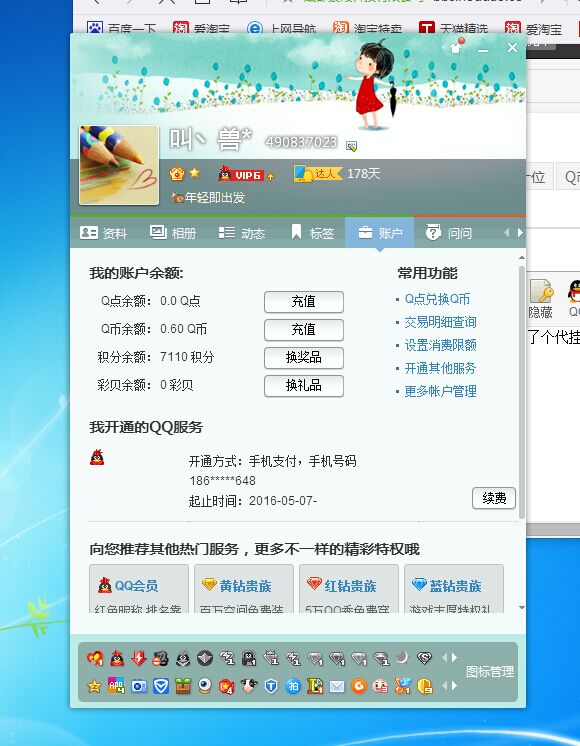Click the scrollbar down arrow in account panel
This screenshot has height=746, width=580.
point(521,608)
